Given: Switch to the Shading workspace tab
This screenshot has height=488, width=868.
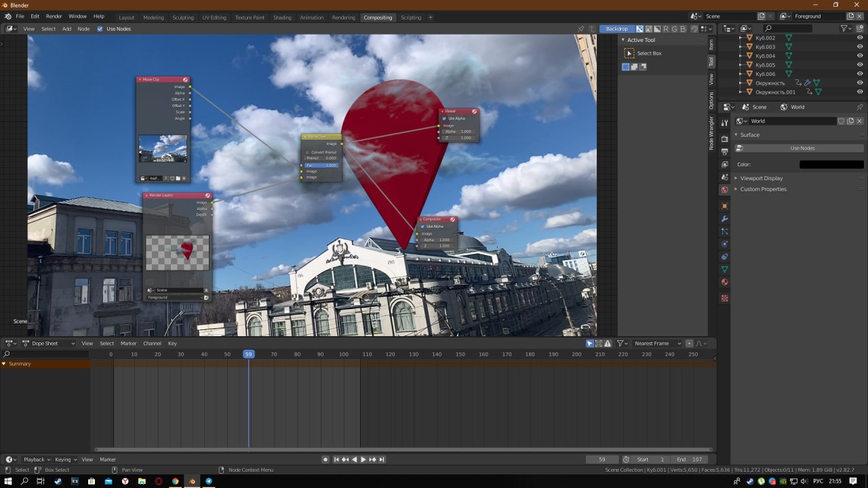Looking at the screenshot, I should pos(282,17).
